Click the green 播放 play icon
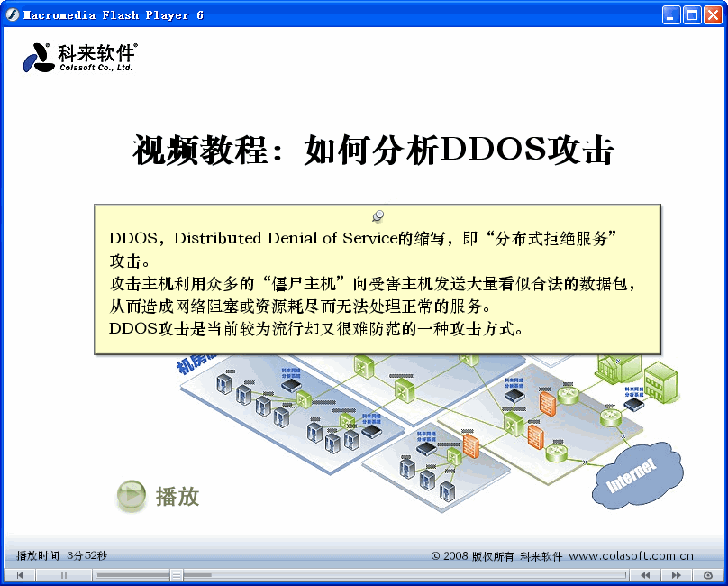The image size is (728, 586). click(132, 495)
